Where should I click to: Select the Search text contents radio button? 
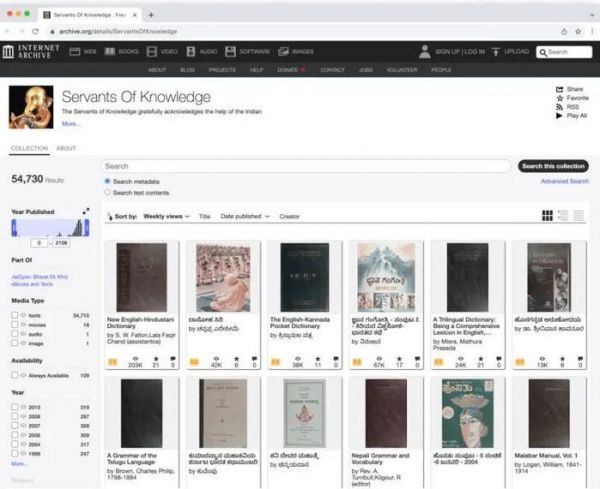[x=108, y=192]
